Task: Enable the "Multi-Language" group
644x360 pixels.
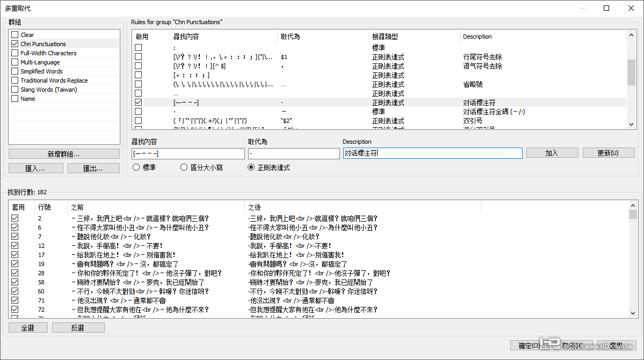Action: [15, 62]
